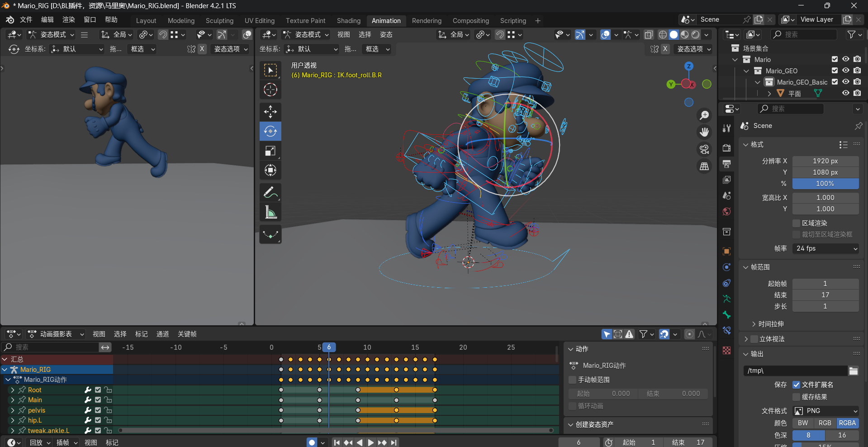Toggle X-ray display in main viewport
This screenshot has height=447, width=868.
point(649,35)
